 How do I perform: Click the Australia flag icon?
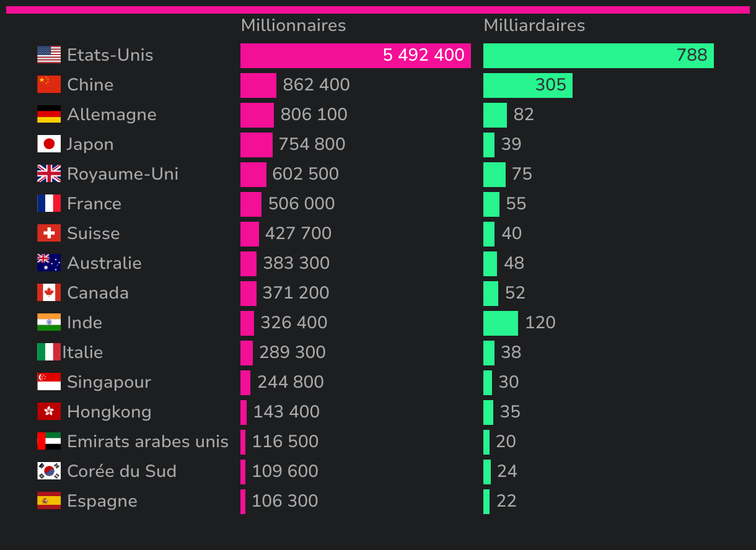pyautogui.click(x=49, y=263)
